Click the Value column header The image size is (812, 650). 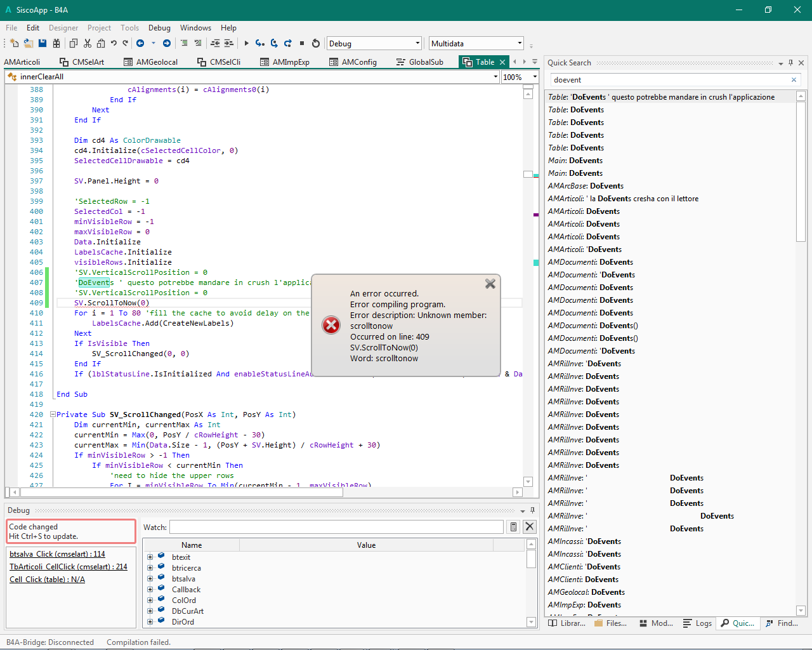366,545
